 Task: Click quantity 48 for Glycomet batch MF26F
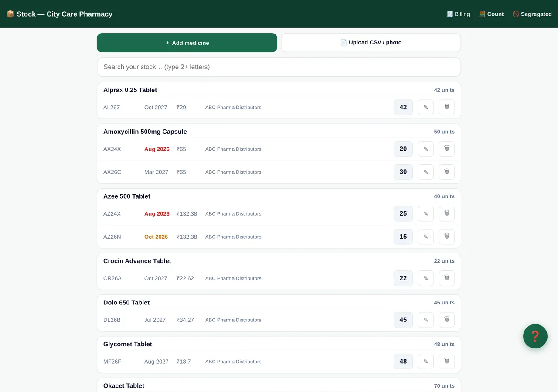click(x=403, y=362)
